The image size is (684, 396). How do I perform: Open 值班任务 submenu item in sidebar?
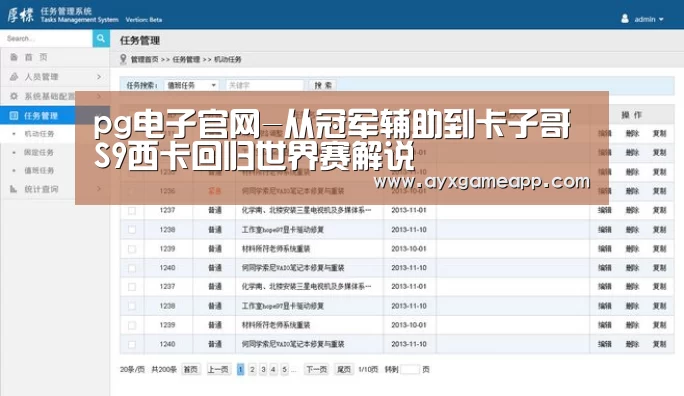coord(39,171)
